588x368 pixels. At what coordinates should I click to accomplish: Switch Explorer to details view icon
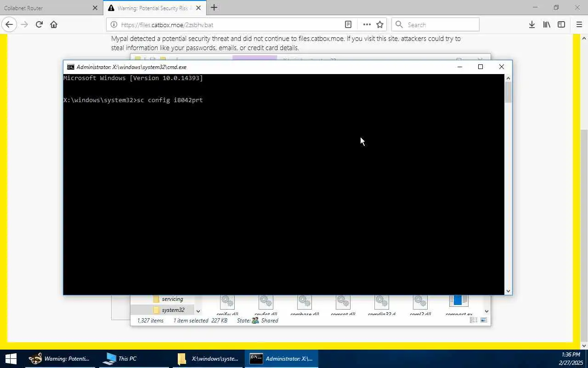(x=474, y=320)
